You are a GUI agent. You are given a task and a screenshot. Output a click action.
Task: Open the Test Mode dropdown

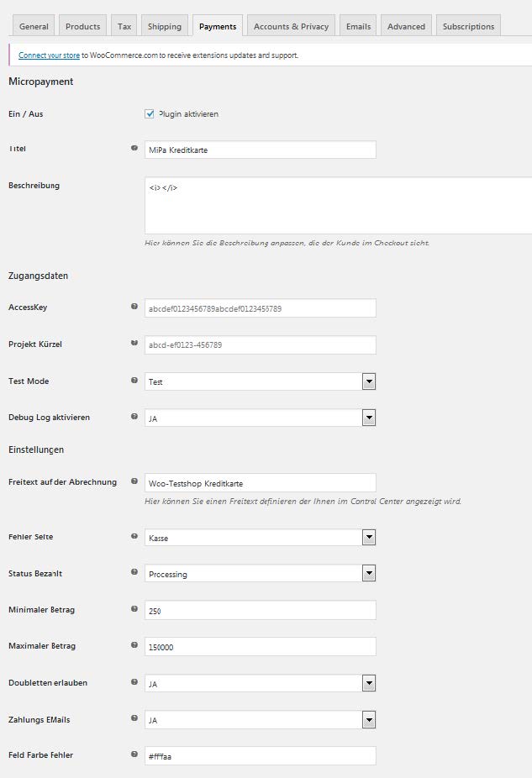(x=261, y=381)
